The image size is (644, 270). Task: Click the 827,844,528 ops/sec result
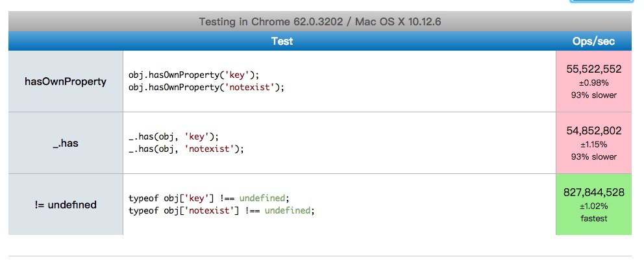pos(594,192)
